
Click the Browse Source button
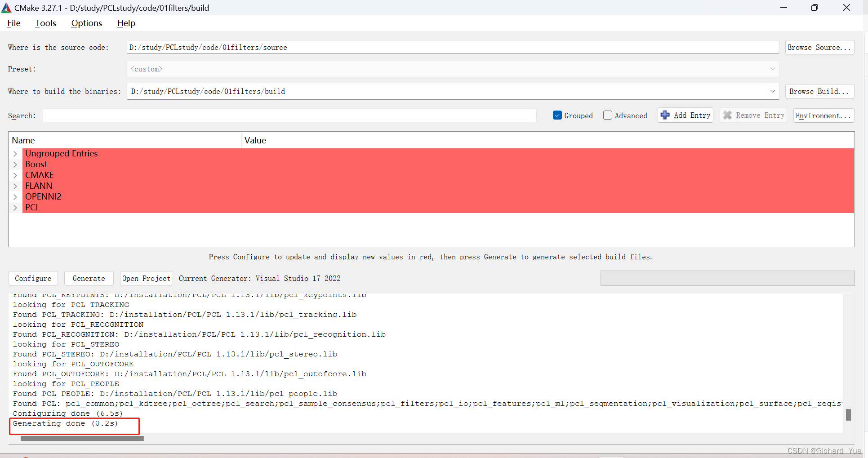click(x=819, y=47)
